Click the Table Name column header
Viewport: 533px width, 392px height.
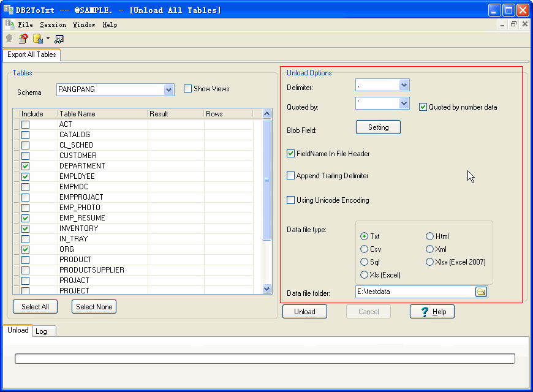point(103,114)
